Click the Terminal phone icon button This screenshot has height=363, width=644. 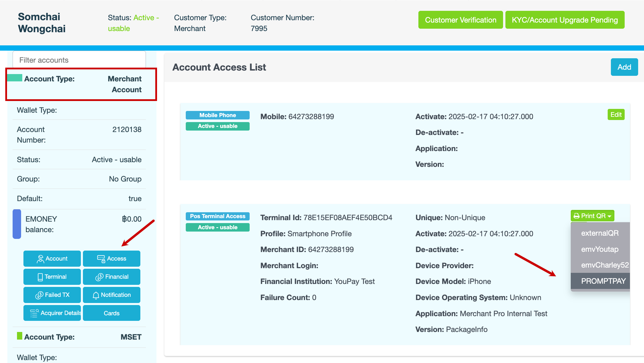[x=40, y=277]
